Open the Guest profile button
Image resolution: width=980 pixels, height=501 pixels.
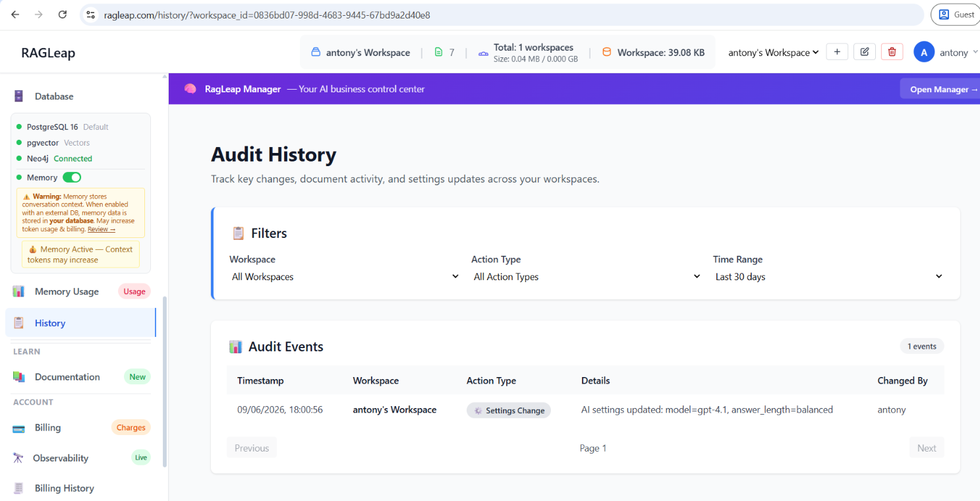pyautogui.click(x=956, y=15)
